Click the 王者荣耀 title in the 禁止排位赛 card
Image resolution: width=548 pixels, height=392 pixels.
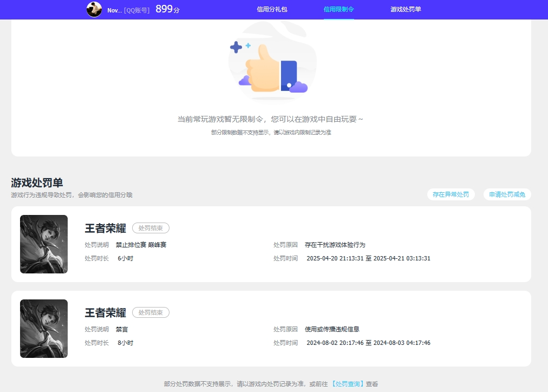105,228
